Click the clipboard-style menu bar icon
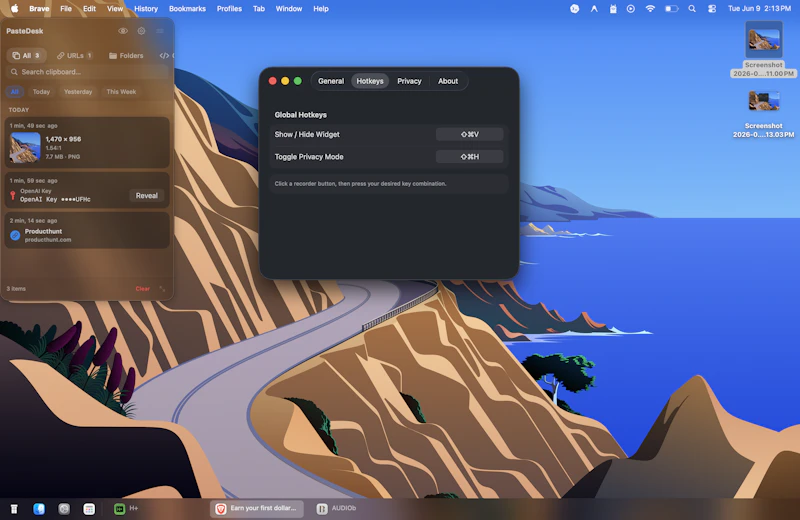Screen dimensions: 800x520 613,9
